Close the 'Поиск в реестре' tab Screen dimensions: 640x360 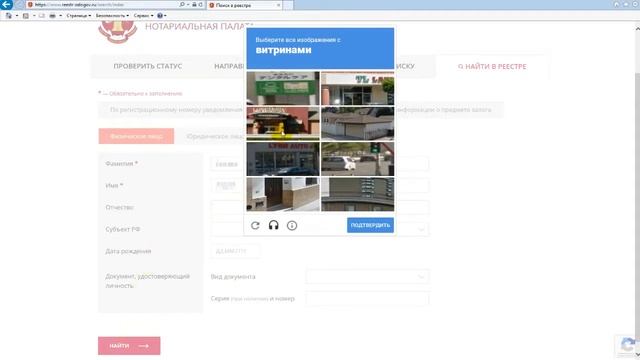click(279, 5)
